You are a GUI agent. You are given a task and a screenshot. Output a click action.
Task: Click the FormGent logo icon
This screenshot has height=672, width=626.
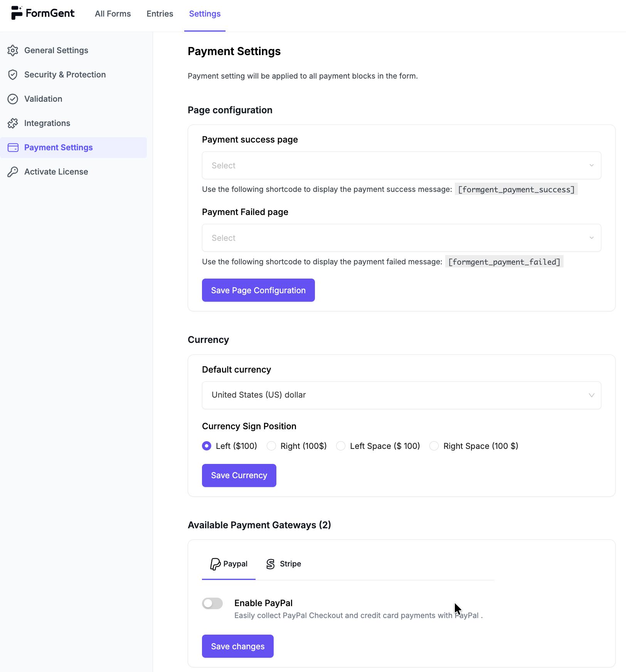[17, 13]
